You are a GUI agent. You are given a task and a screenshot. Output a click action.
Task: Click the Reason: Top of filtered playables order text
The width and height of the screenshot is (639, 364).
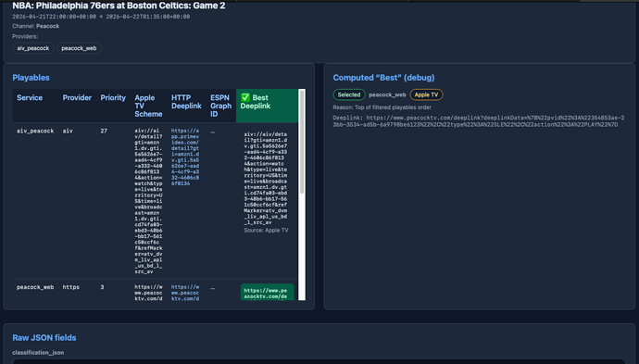click(x=382, y=107)
